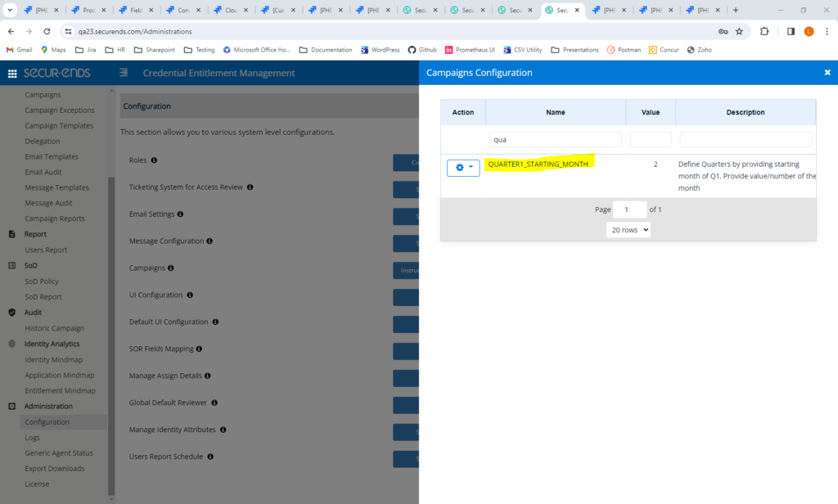Expand the Administration section in sidebar
838x504 pixels.
(48, 406)
